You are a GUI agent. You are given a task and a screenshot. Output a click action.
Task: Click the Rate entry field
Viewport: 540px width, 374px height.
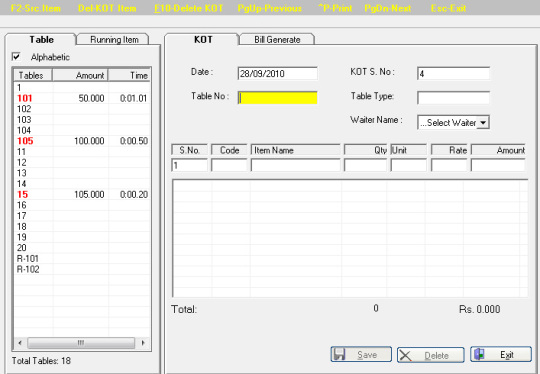tap(449, 165)
